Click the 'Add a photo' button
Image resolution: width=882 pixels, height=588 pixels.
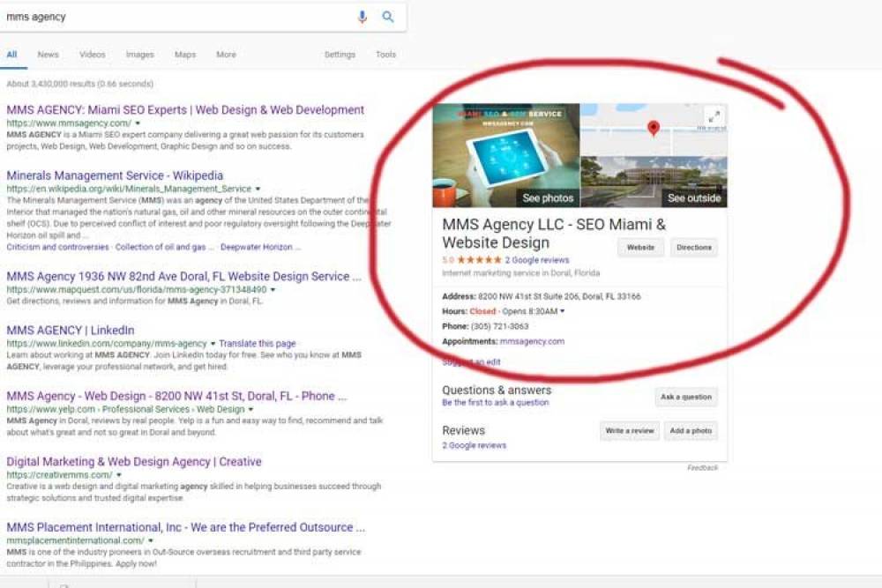click(x=691, y=430)
